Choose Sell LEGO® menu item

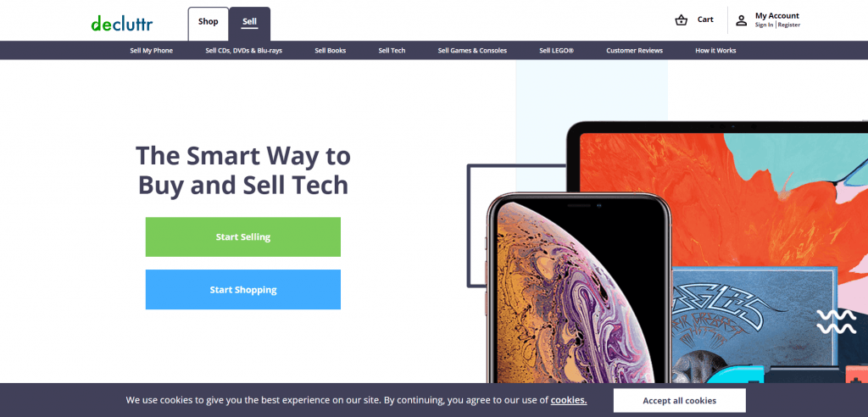[x=556, y=50]
